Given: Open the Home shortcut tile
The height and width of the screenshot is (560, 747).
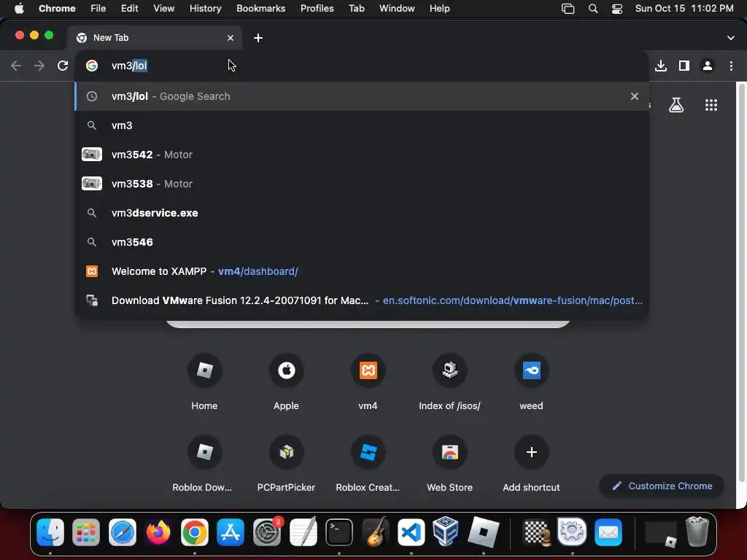Looking at the screenshot, I should coord(204,381).
